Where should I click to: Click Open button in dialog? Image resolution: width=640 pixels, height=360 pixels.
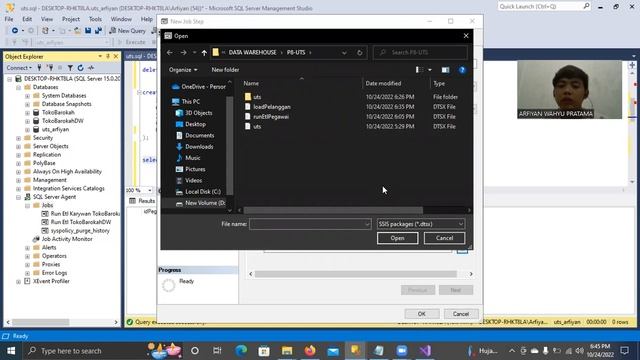[398, 238]
